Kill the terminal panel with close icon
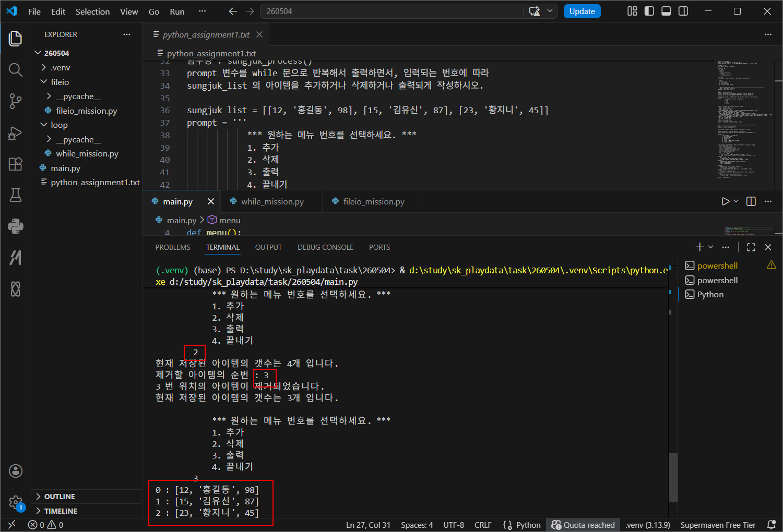 [x=768, y=247]
